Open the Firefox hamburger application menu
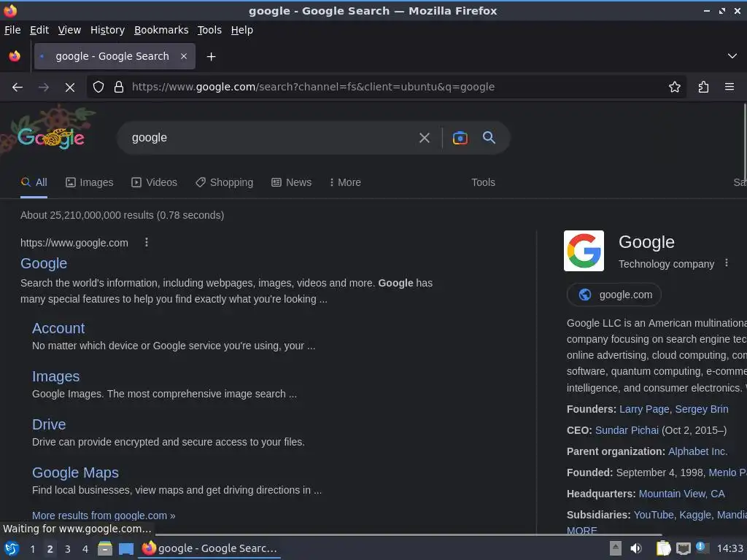 [x=729, y=87]
